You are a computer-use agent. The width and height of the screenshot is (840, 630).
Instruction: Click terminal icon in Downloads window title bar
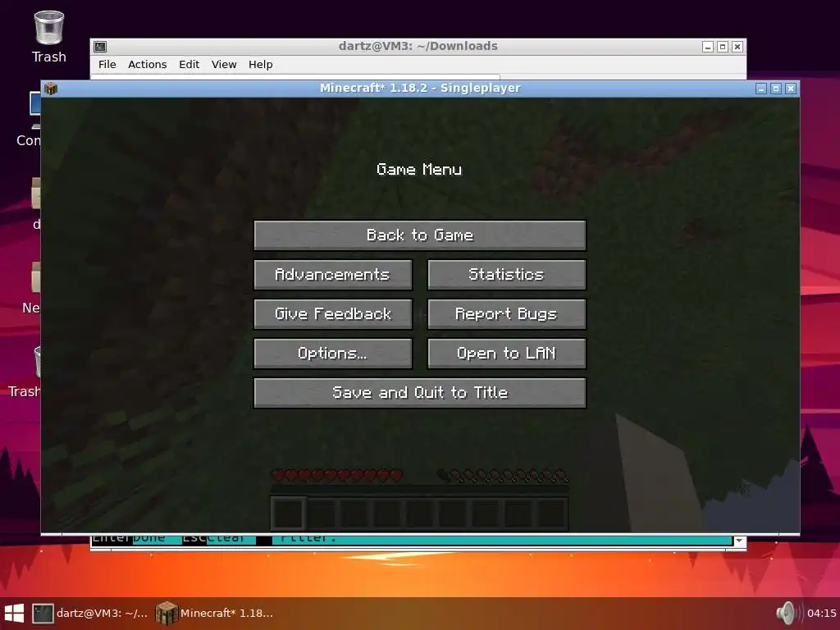pyautogui.click(x=100, y=47)
